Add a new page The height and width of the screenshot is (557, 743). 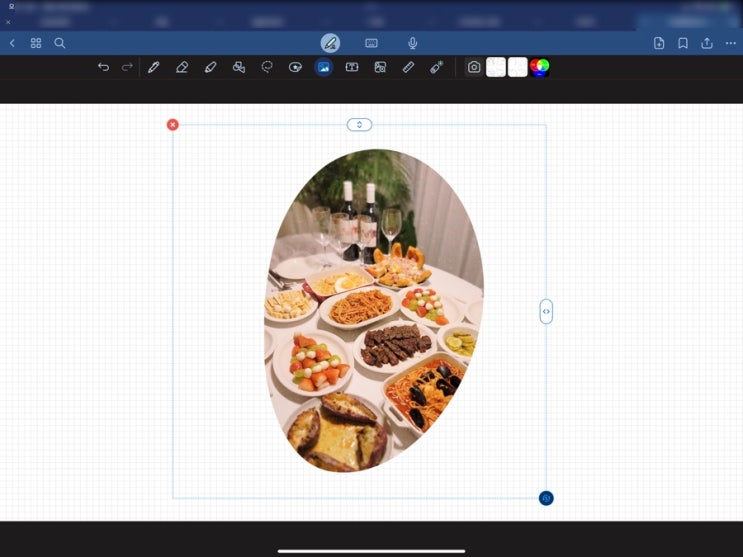(x=659, y=43)
